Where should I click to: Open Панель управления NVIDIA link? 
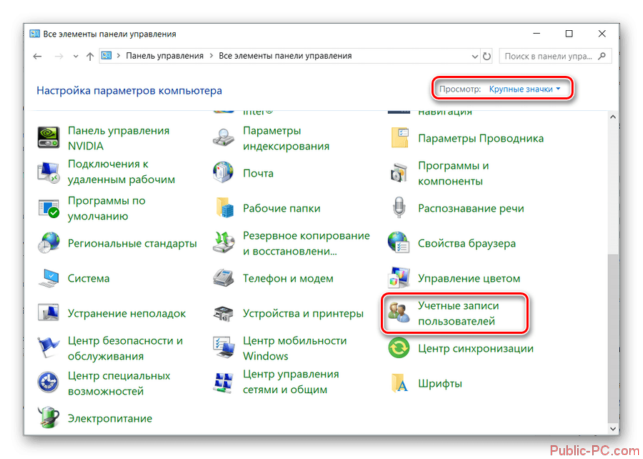pos(119,138)
